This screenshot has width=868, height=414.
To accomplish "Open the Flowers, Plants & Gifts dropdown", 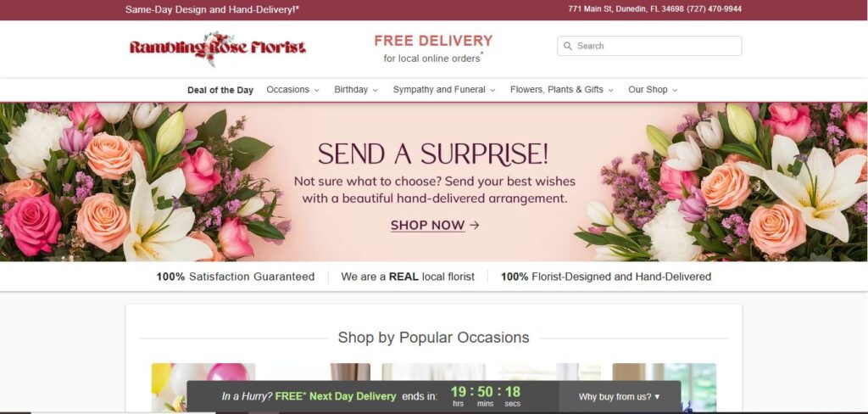I will click(562, 90).
